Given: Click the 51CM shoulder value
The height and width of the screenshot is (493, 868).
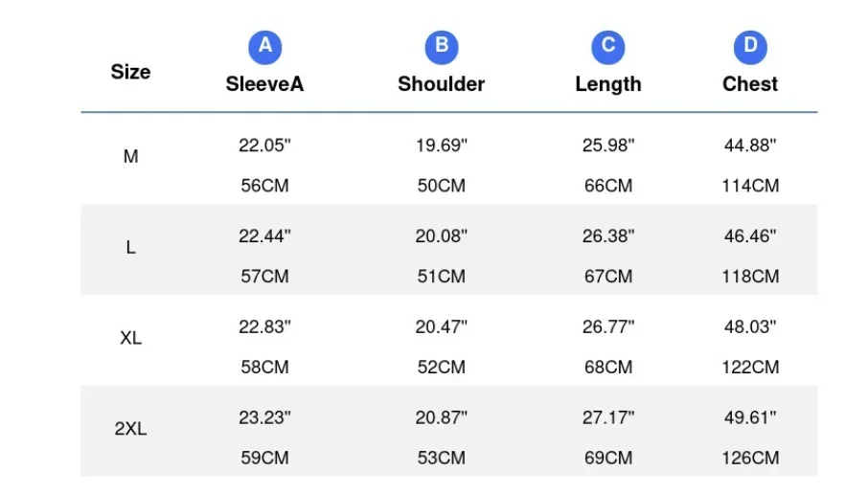Looking at the screenshot, I should pyautogui.click(x=442, y=276).
